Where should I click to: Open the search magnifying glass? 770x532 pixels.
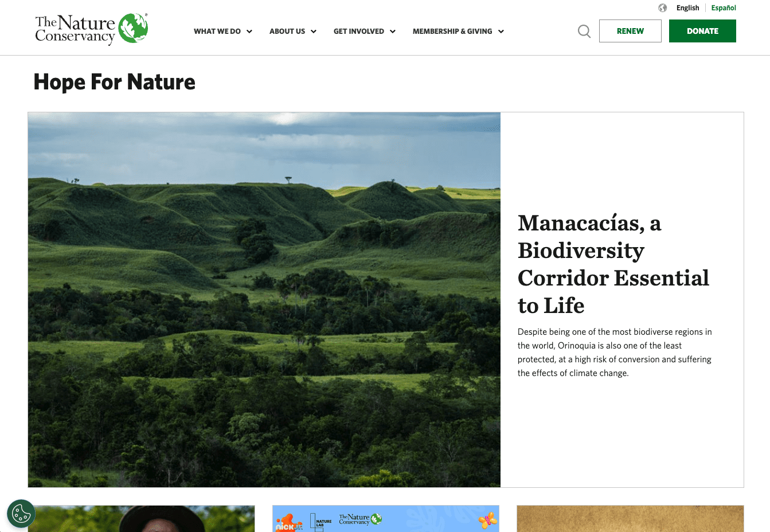point(584,31)
